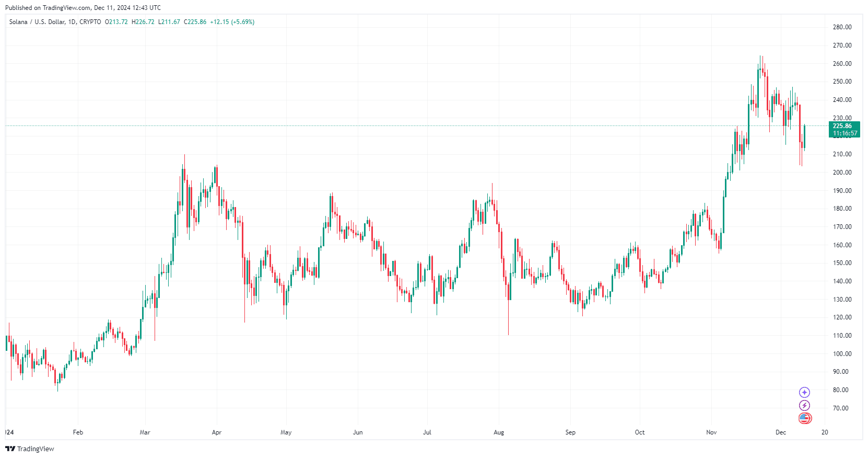Click the 110.00 price axis label

pyautogui.click(x=842, y=336)
